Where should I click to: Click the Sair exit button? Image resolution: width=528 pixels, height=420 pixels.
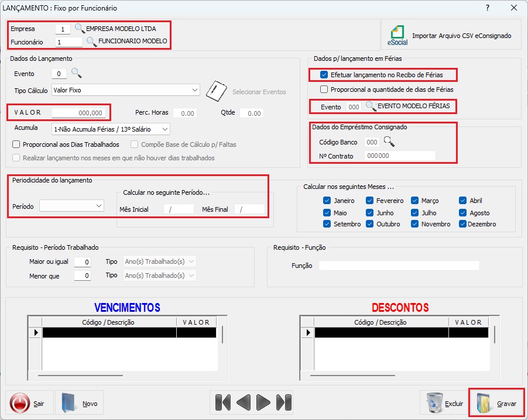pyautogui.click(x=29, y=403)
